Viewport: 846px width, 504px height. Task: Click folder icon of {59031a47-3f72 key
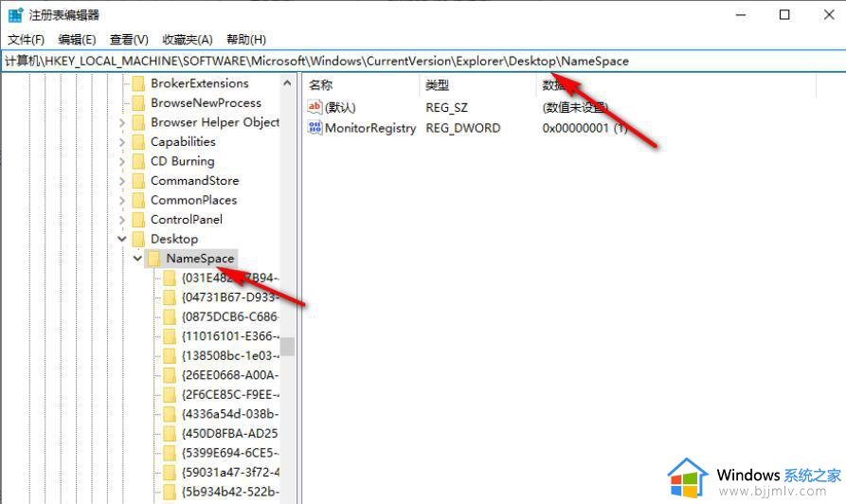pos(170,472)
